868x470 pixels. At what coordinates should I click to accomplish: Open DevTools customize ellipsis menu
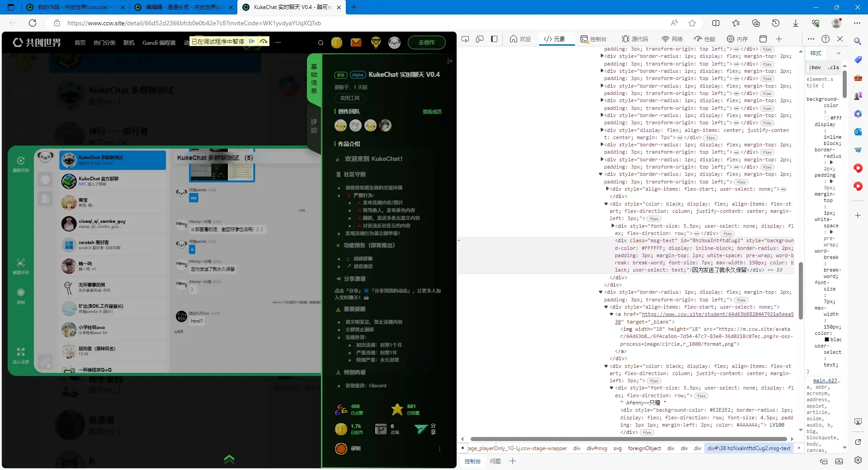point(811,39)
